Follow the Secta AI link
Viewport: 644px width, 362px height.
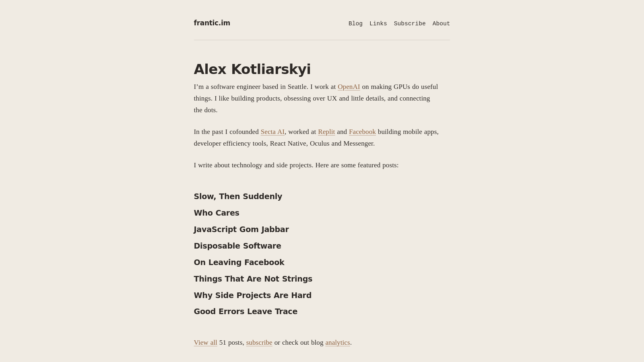[272, 132]
